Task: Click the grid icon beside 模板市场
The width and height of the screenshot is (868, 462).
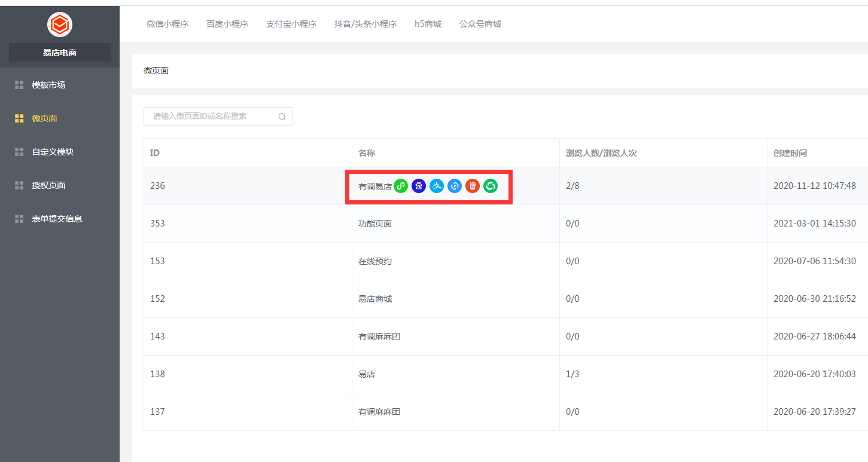Action: (19, 85)
